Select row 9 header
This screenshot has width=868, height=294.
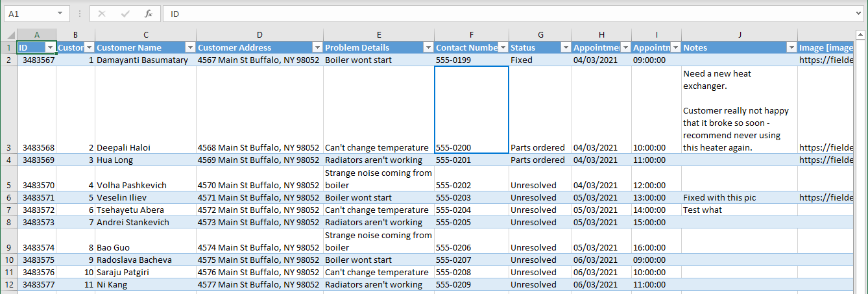pos(8,241)
